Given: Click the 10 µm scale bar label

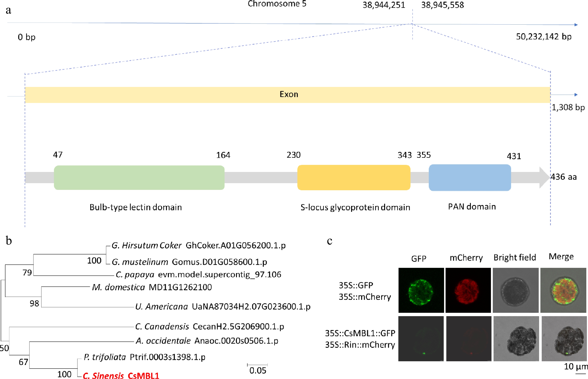Looking at the screenshot, I should click(575, 367).
